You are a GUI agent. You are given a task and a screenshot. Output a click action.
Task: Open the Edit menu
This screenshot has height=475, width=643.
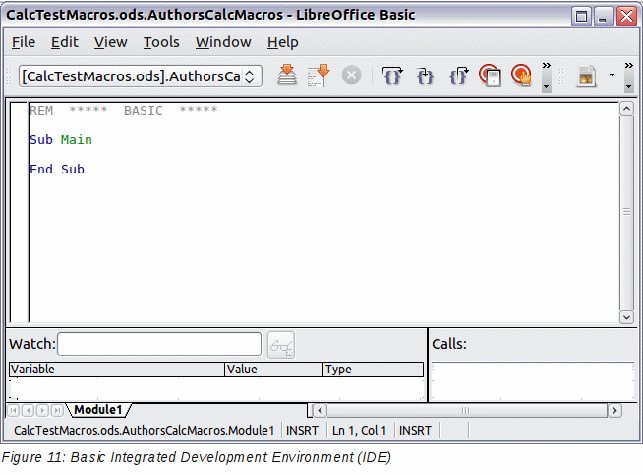point(64,42)
